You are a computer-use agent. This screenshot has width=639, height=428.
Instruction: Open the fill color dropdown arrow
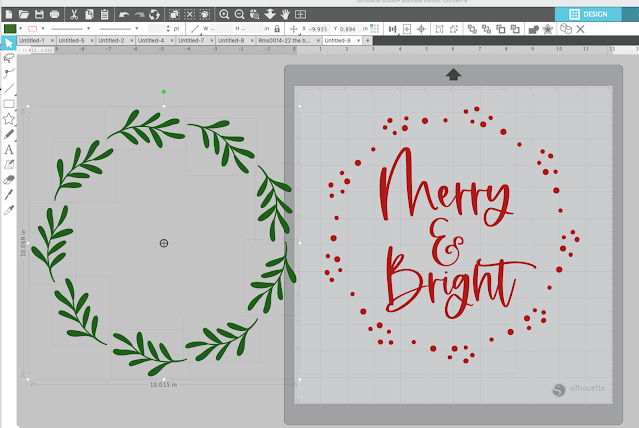point(20,29)
